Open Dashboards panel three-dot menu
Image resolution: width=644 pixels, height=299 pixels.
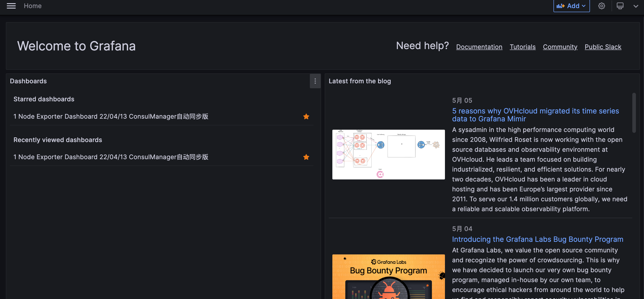click(x=315, y=81)
